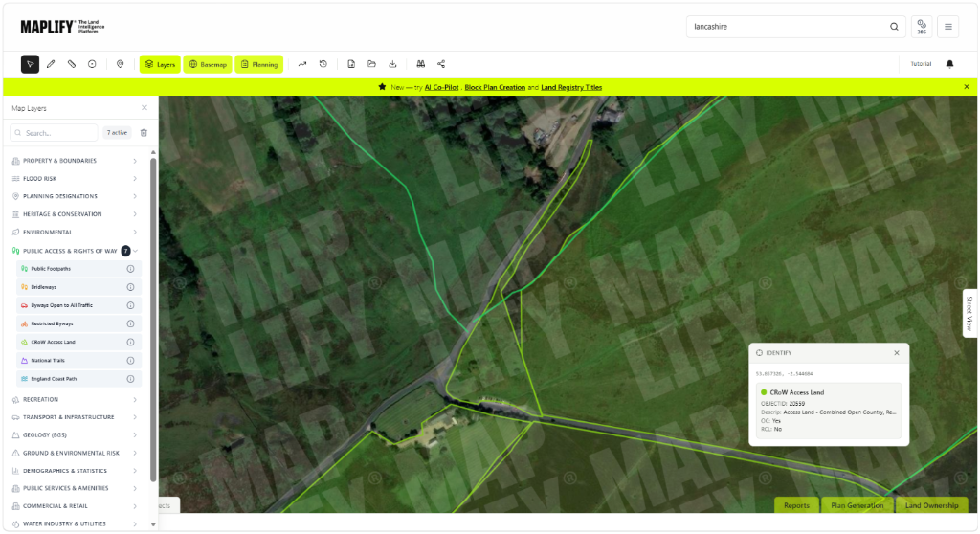Screen dimensions: 980x534
Task: Expand Commercial & Retail category
Action: point(75,506)
